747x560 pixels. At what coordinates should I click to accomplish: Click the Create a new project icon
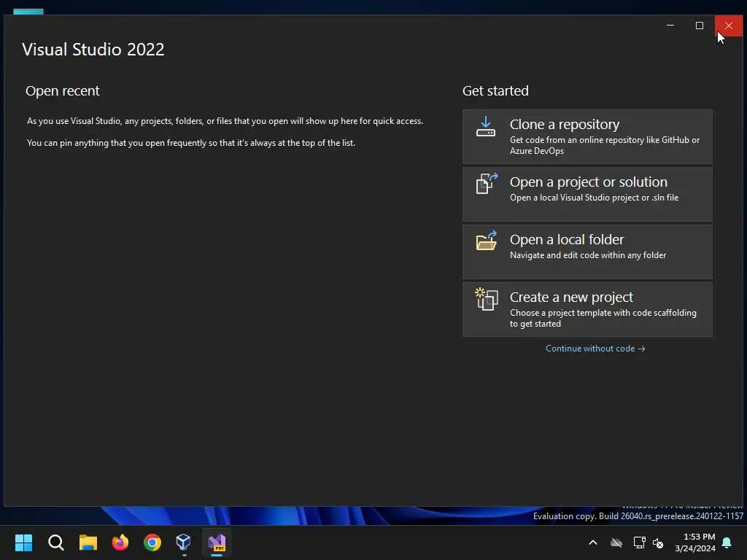tap(487, 299)
